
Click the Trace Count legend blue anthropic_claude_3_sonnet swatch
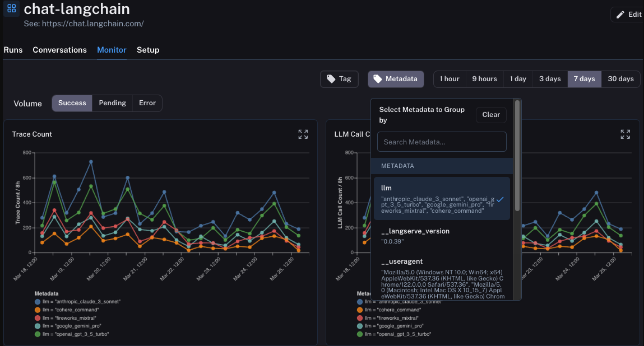[38, 302]
